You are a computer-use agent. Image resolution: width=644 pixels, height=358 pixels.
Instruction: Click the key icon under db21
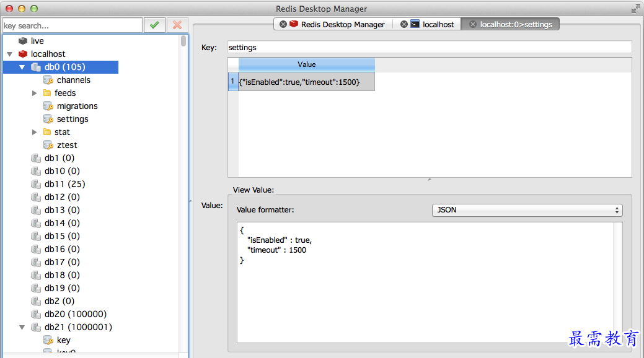click(48, 340)
